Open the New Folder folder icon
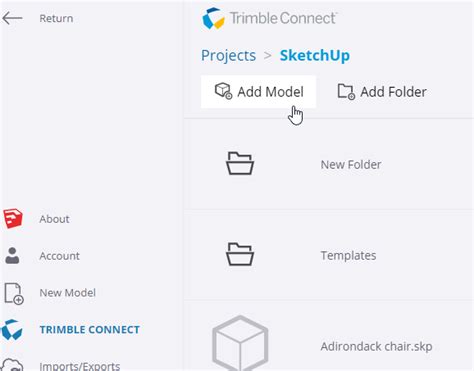The height and width of the screenshot is (371, 474). point(240,163)
